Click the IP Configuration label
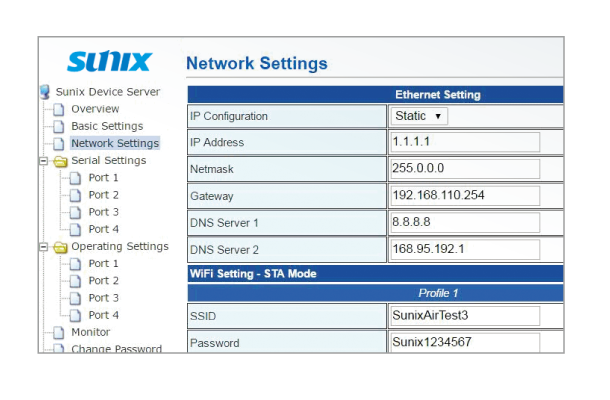 pos(229,116)
